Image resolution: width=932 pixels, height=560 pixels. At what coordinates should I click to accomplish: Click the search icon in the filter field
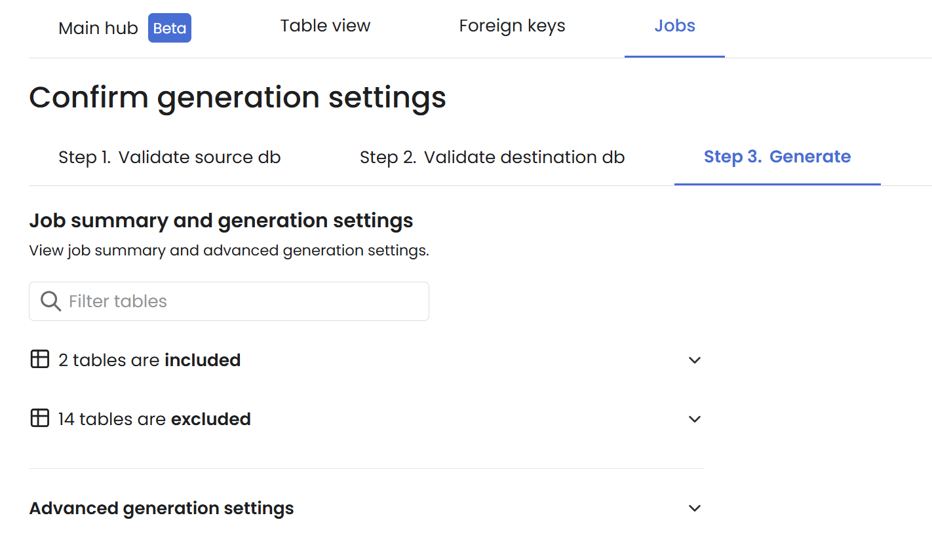coord(50,301)
